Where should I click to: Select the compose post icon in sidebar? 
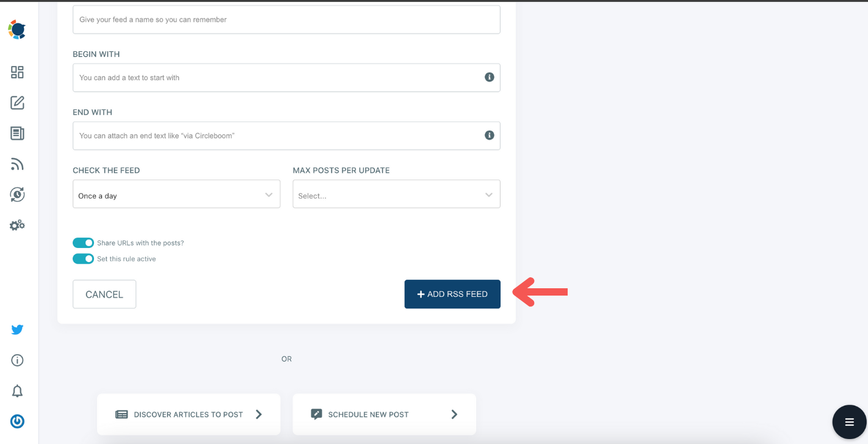coord(17,103)
